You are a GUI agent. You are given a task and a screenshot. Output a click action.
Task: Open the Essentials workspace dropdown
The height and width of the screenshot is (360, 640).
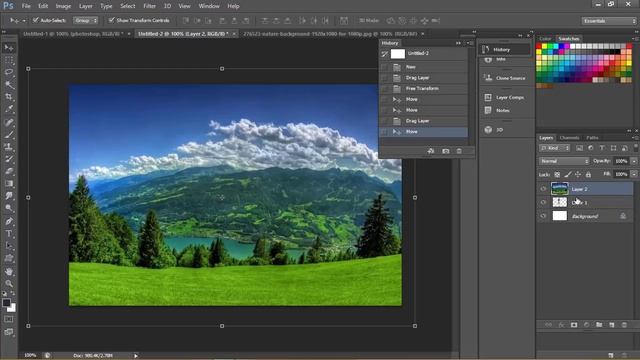609,21
